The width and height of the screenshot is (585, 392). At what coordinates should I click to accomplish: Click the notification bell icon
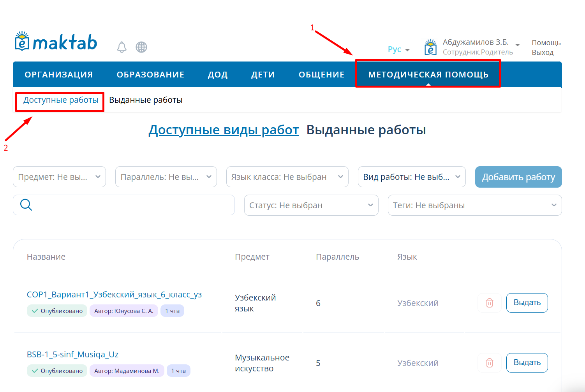coord(122,47)
